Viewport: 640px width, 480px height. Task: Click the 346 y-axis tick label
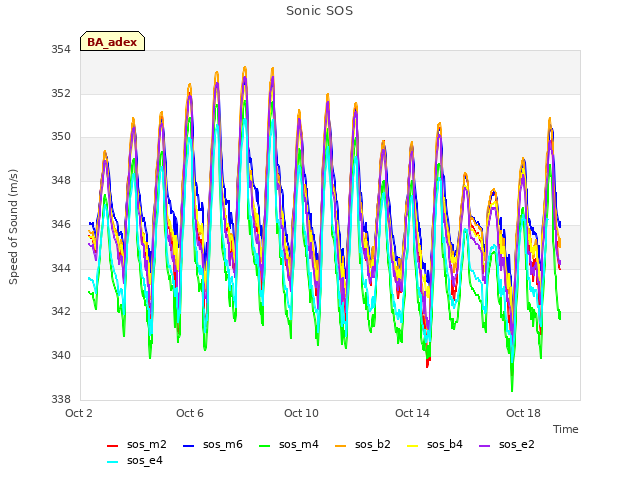(61, 224)
